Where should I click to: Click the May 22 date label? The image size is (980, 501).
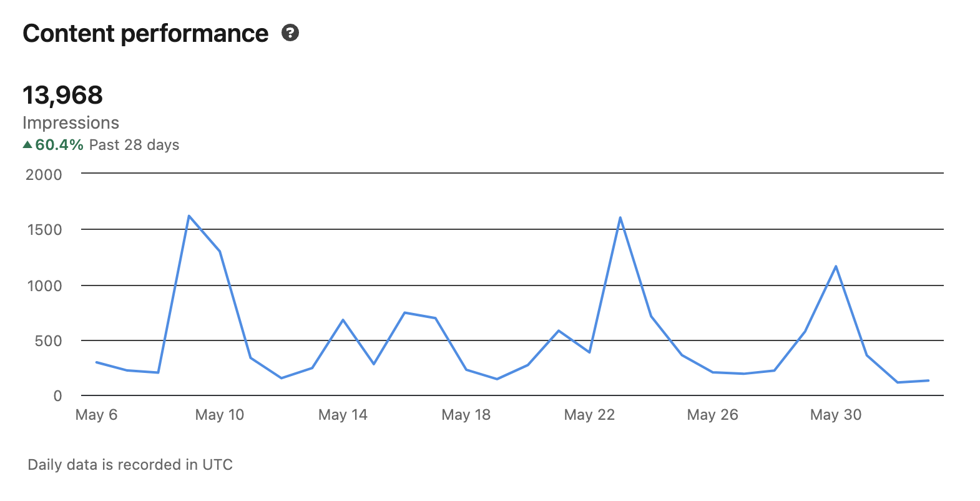pyautogui.click(x=589, y=415)
